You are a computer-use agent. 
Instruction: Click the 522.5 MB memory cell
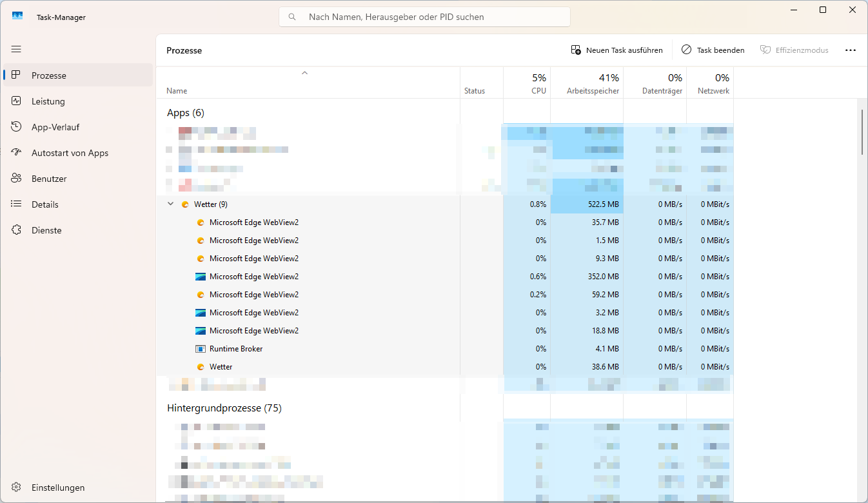[587, 204]
